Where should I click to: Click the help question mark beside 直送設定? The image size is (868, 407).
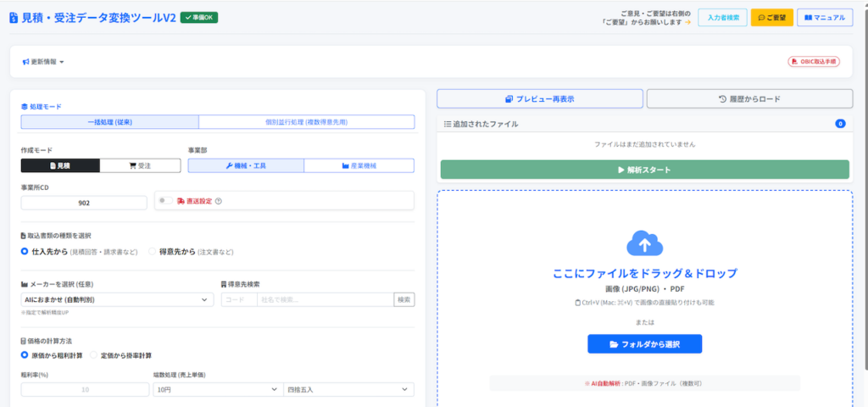218,202
